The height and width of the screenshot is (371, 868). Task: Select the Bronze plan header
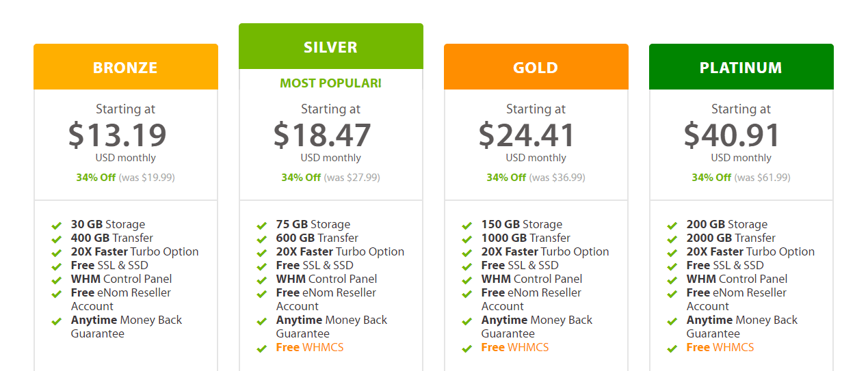pos(126,68)
